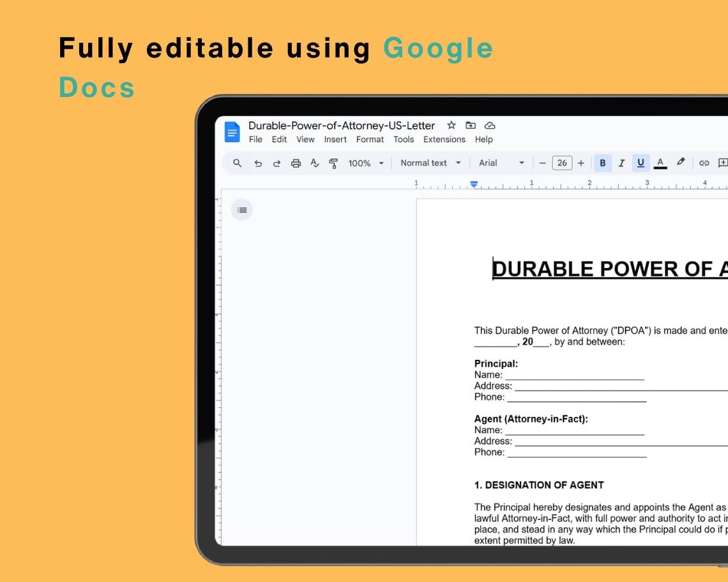
Task: Toggle italic formatting
Action: click(x=622, y=163)
